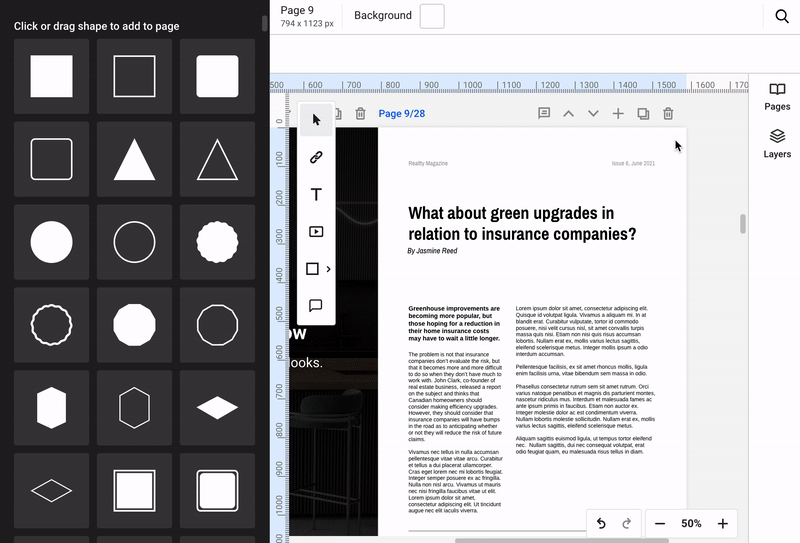Select the 'Lorem ipsum dolor sit amet' paragraph

pyautogui.click(x=582, y=331)
